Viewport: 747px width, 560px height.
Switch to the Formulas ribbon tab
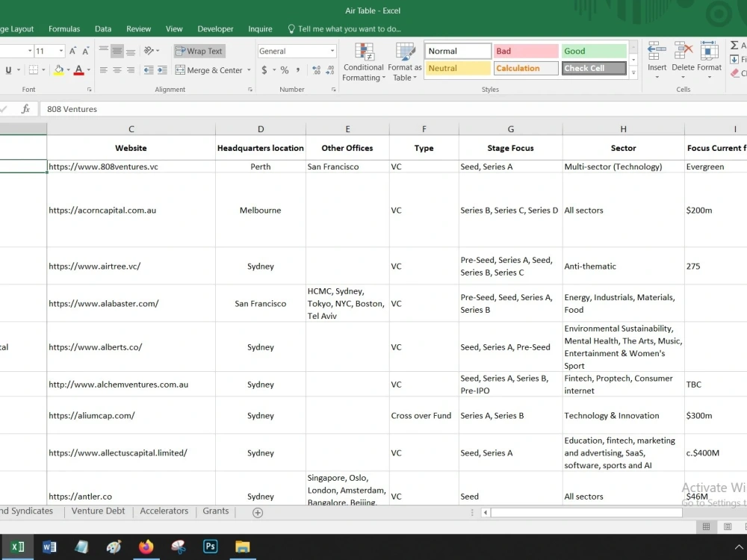64,29
